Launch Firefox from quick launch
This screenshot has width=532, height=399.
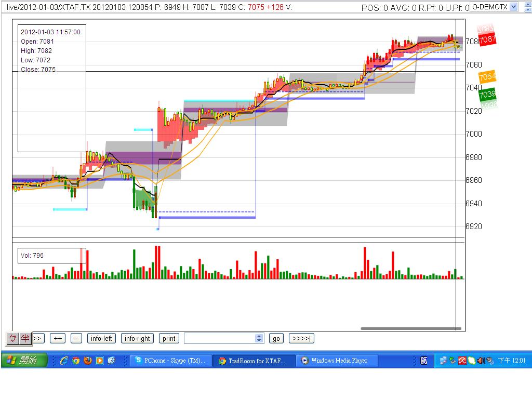pos(87,361)
